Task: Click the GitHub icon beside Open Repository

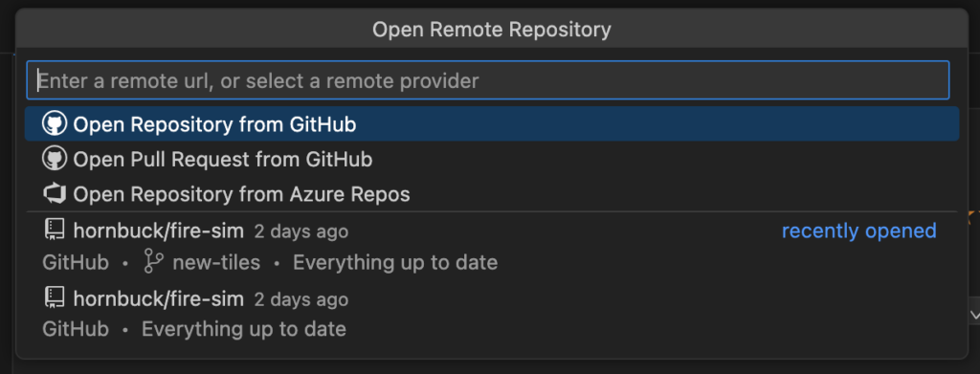Action: coord(54,123)
